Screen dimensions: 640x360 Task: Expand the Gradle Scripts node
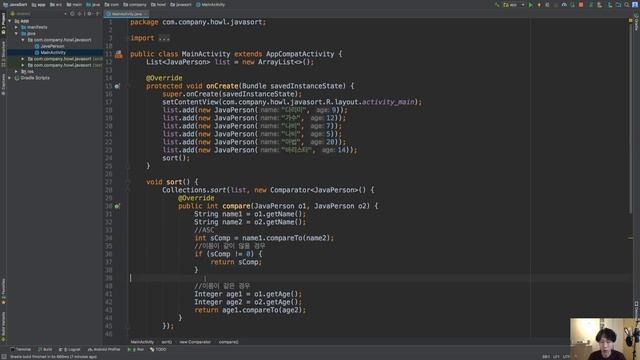(10, 78)
